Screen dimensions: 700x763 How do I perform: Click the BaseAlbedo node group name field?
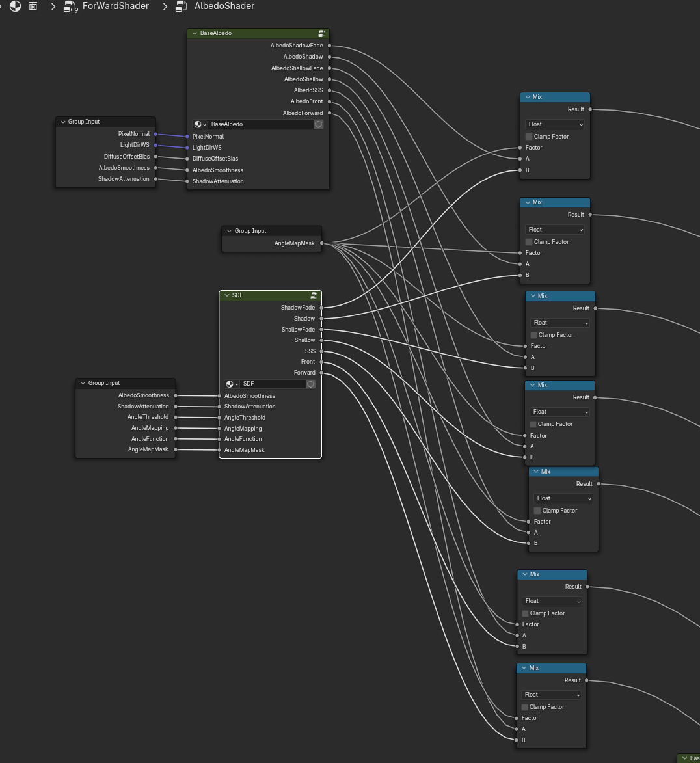(x=260, y=124)
